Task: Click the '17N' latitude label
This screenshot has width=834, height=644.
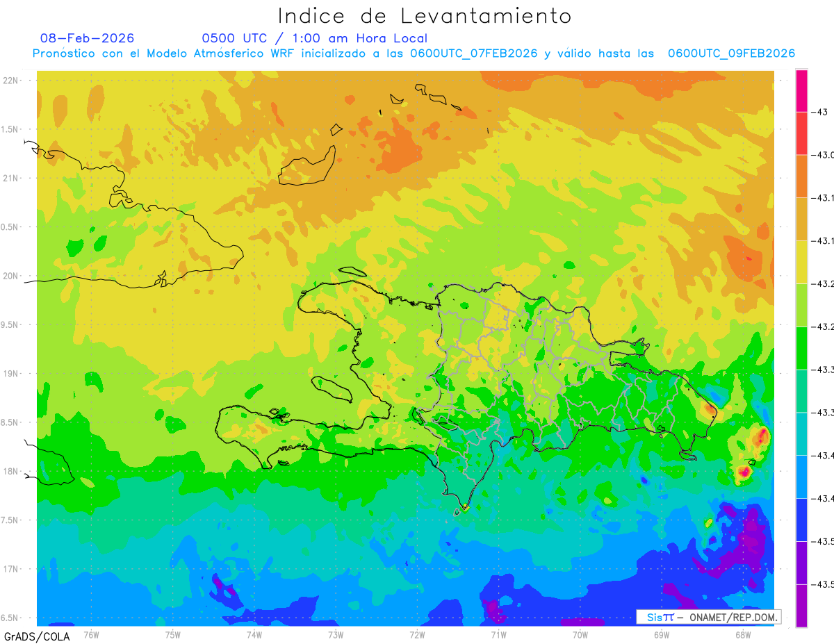Action: (x=12, y=569)
